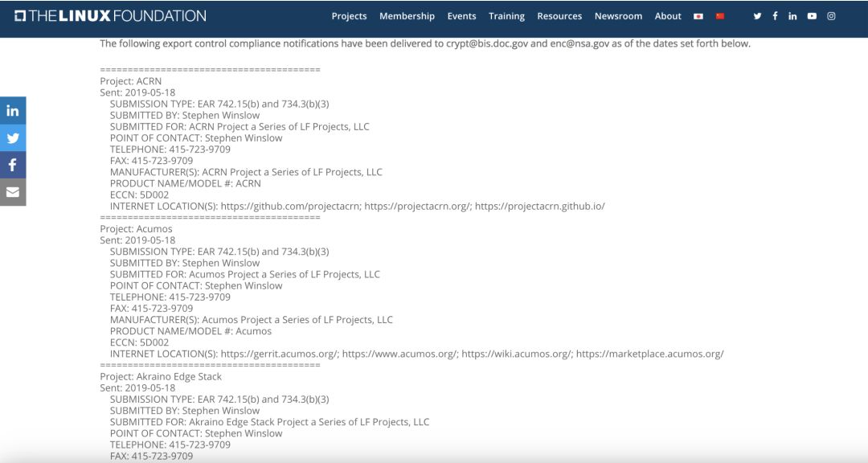868x463 pixels.
Task: Click 'PRODUCT NAME/MODEL #: Acumos' line
Action: 191,331
